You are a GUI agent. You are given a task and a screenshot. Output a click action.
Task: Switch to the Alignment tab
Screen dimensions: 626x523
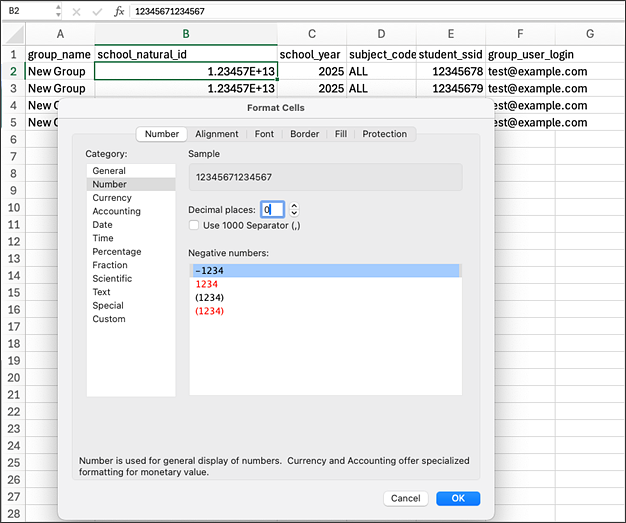pyautogui.click(x=216, y=134)
